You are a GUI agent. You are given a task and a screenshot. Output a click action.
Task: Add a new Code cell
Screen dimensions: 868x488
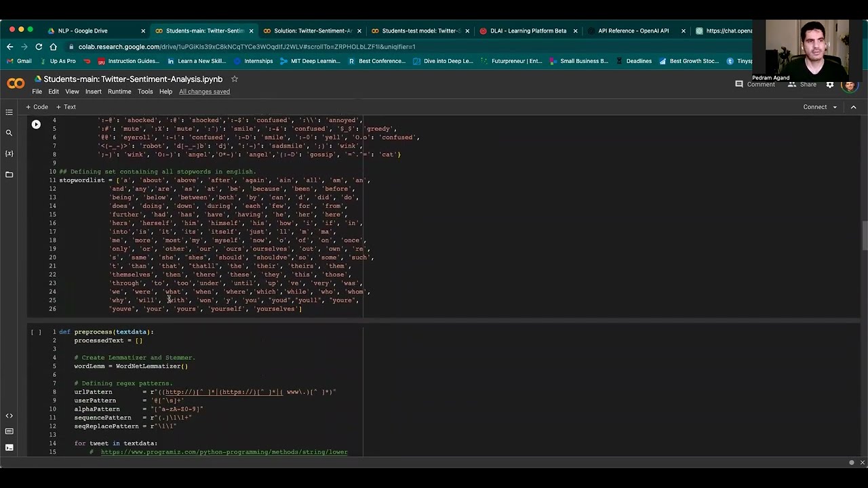(x=37, y=107)
